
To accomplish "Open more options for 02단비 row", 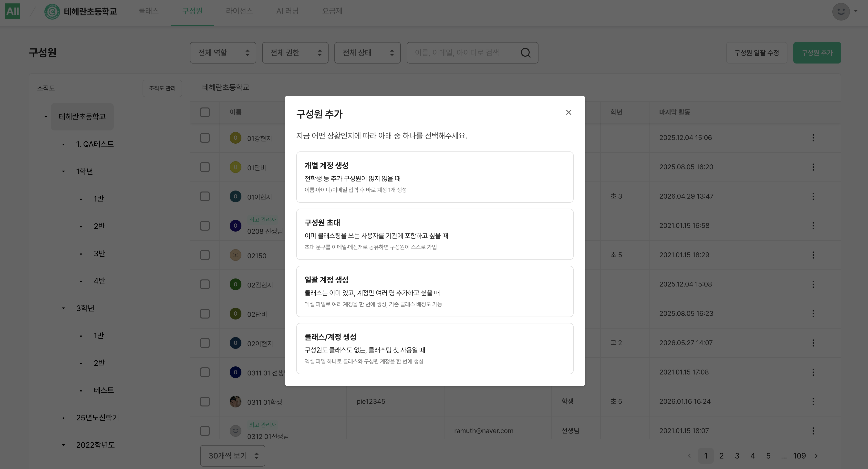I will click(813, 314).
